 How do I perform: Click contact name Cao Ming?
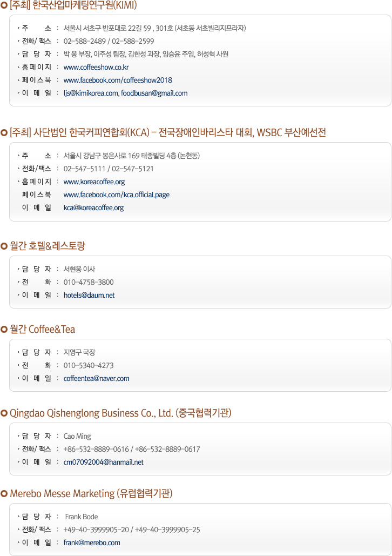pos(77,436)
